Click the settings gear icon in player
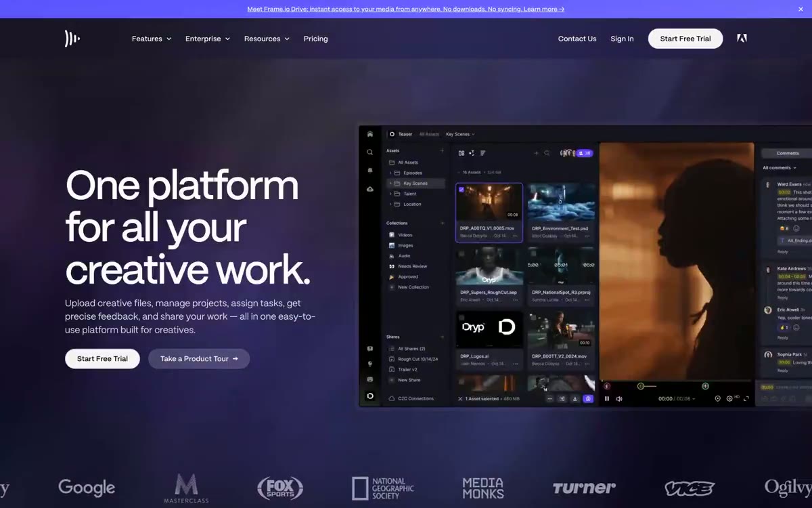 (729, 398)
